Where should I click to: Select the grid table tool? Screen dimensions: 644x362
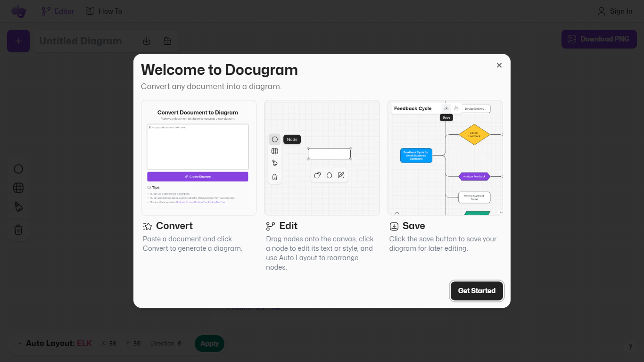point(18,188)
